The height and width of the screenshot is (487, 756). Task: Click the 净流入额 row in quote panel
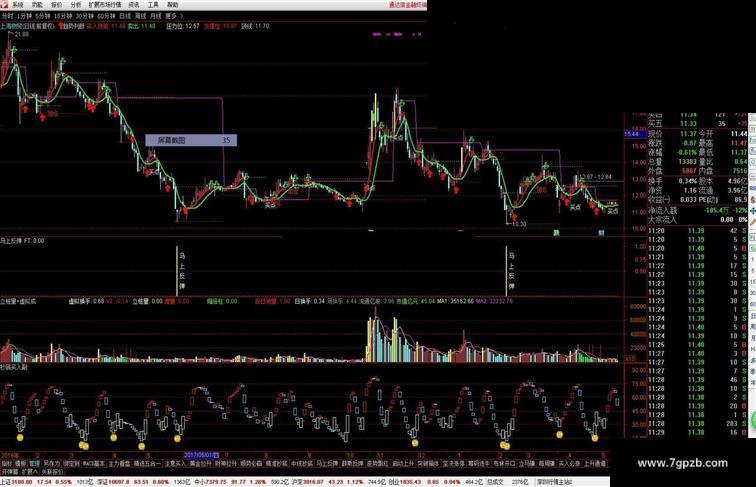698,210
